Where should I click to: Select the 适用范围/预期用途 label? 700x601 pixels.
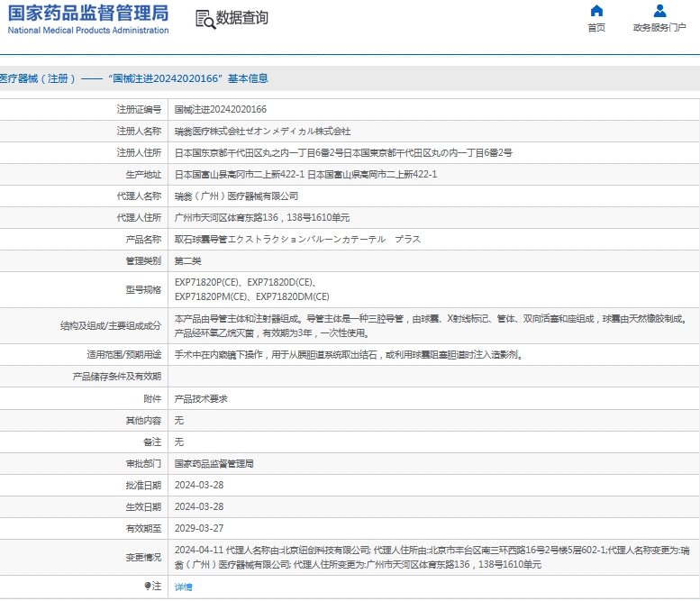[124, 354]
